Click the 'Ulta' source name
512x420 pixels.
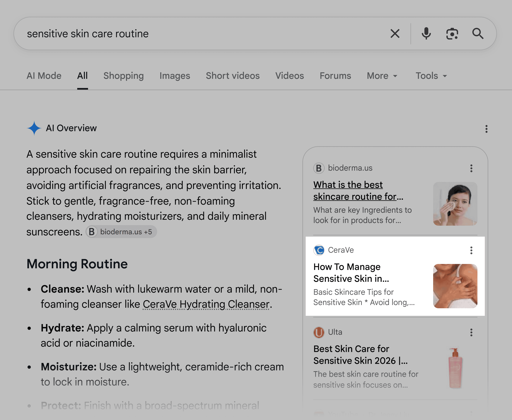(335, 332)
